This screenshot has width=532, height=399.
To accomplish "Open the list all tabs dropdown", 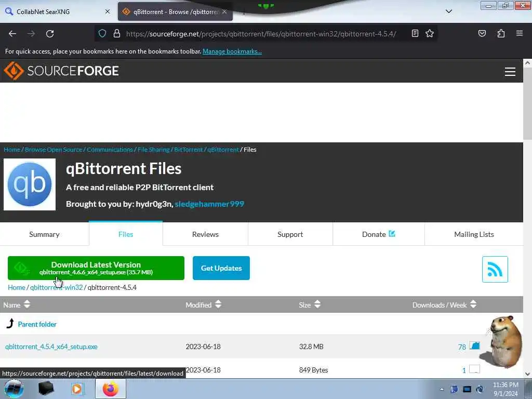I will (x=448, y=11).
